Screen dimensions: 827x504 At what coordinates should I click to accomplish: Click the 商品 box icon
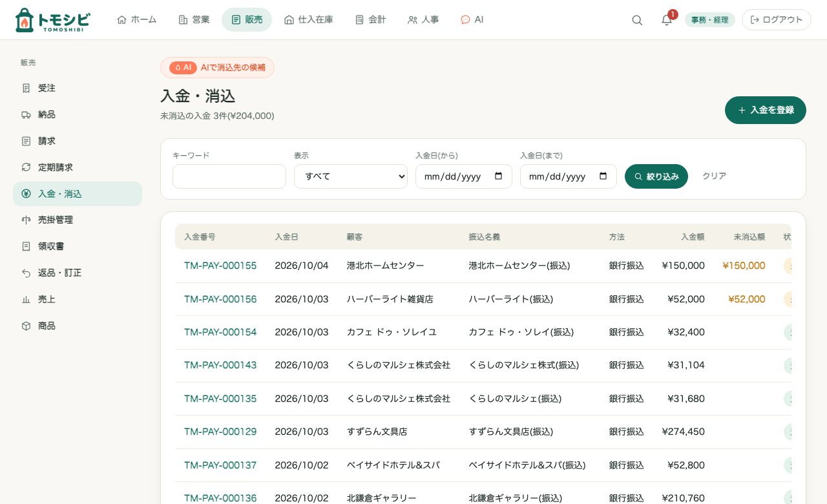(26, 326)
